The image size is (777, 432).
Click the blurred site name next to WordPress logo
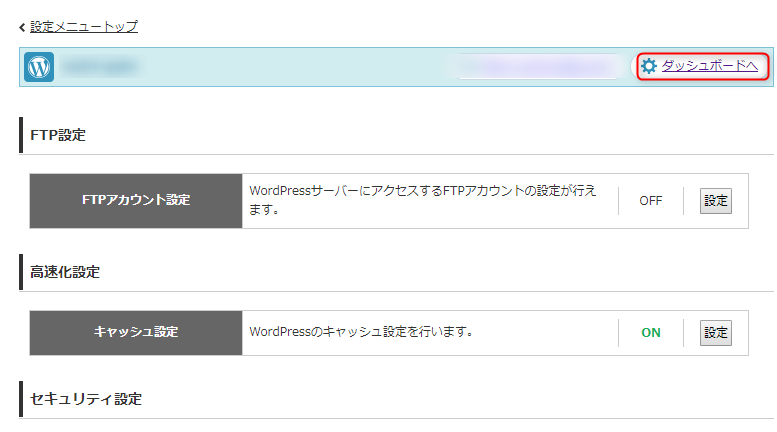click(x=98, y=67)
